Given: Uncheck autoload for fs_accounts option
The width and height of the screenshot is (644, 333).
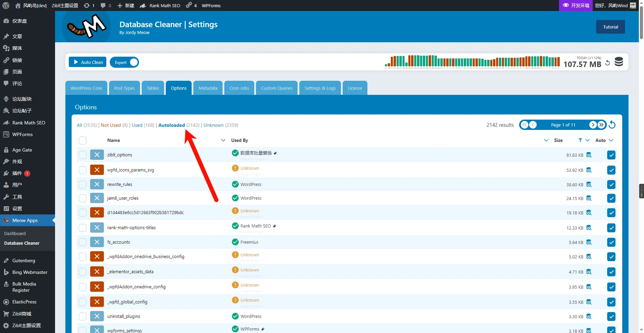Looking at the screenshot, I should [611, 242].
